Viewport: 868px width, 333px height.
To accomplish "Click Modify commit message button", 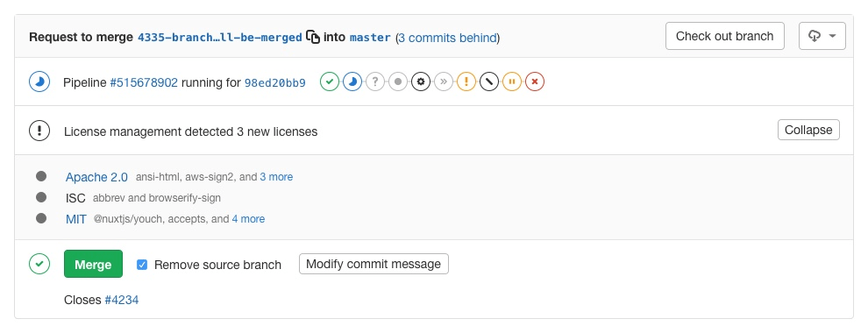I will pos(374,264).
